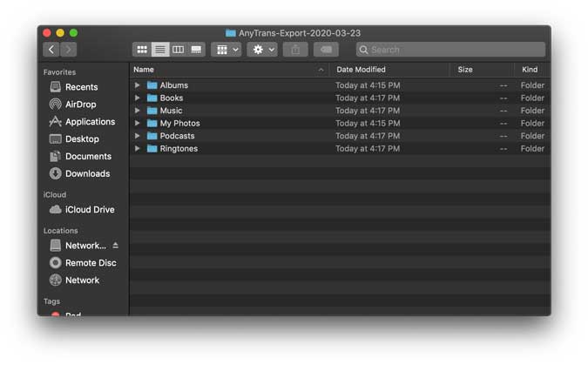Eject the Network… drive

tap(116, 246)
